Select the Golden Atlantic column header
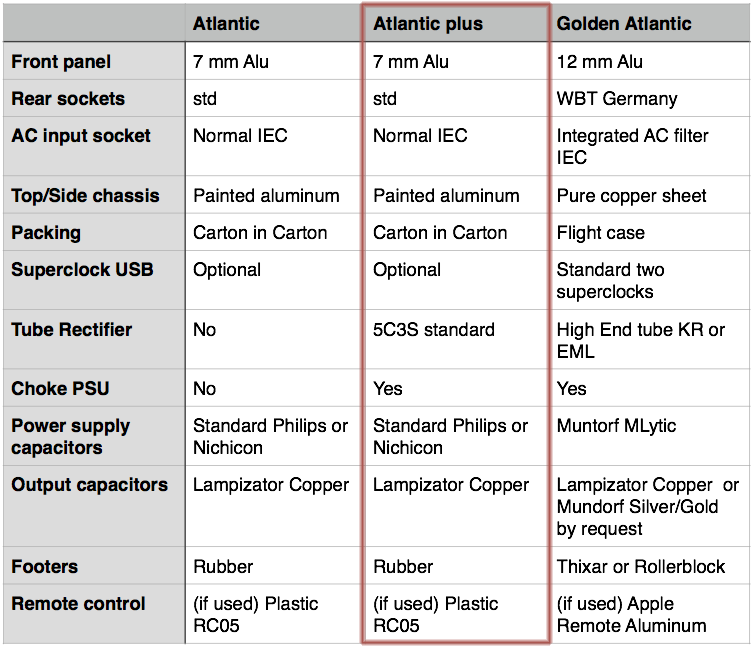The image size is (752, 647). (x=624, y=23)
